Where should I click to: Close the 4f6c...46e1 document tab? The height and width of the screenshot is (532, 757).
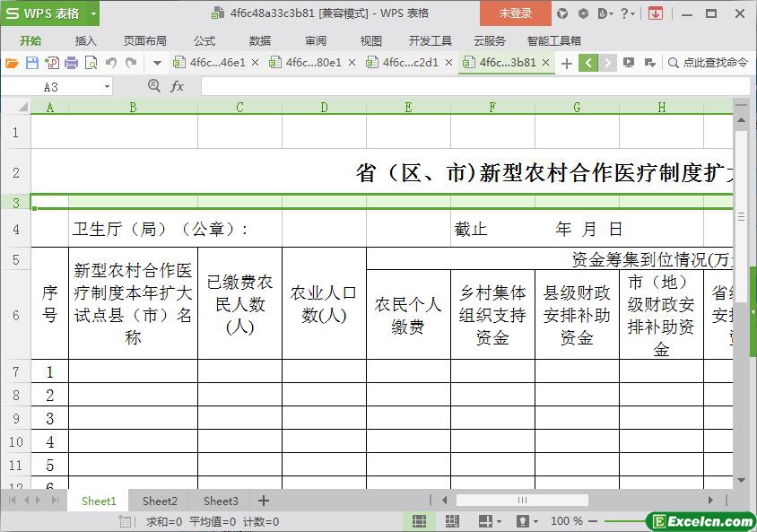point(256,63)
